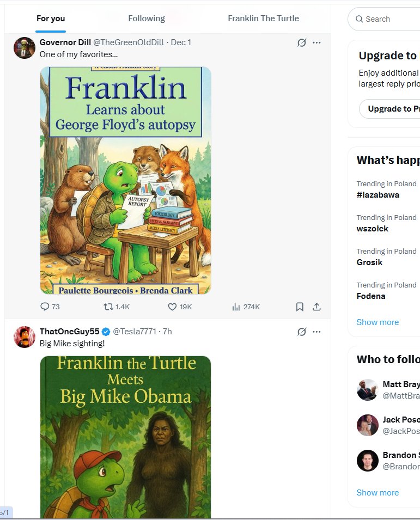This screenshot has height=520, width=420.
Task: Like the Governor Dill post
Action: click(172, 307)
